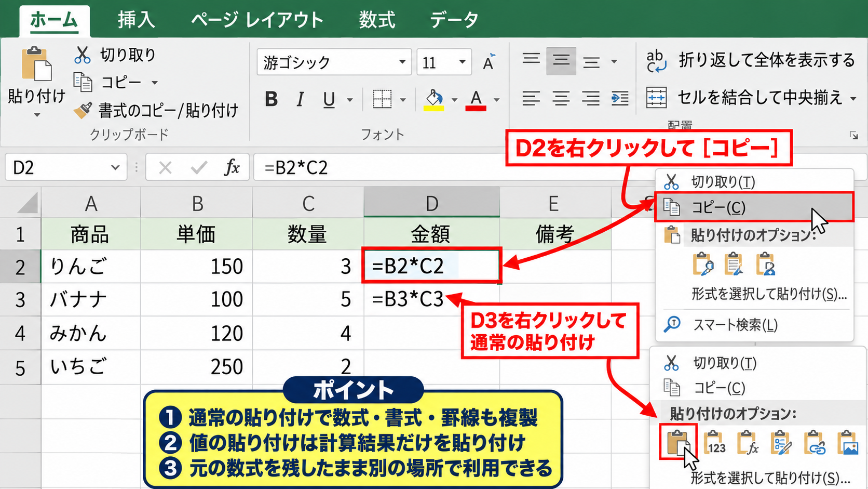This screenshot has width=868, height=489.
Task: Open the font size 11 dropdown
Action: [462, 62]
